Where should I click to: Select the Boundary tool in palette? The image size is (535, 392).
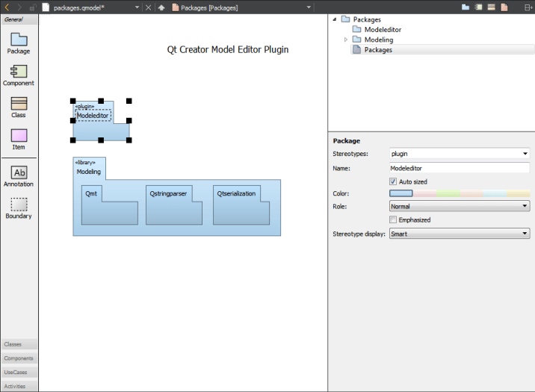tap(19, 208)
